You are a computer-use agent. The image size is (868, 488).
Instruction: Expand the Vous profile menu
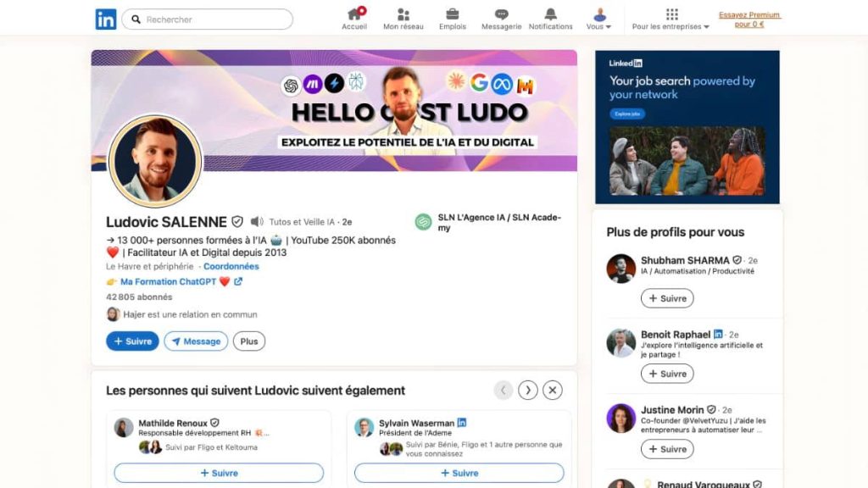pos(599,19)
